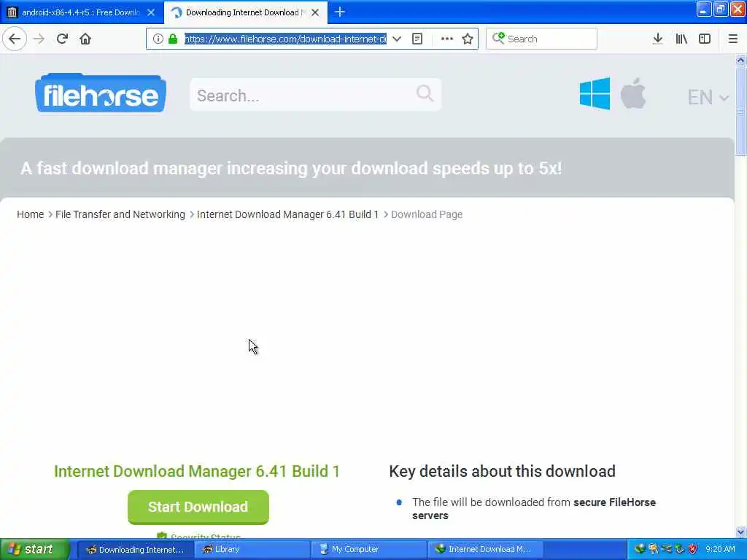Click the green padlock security icon
Viewport: 747px width, 560px height.
point(173,39)
